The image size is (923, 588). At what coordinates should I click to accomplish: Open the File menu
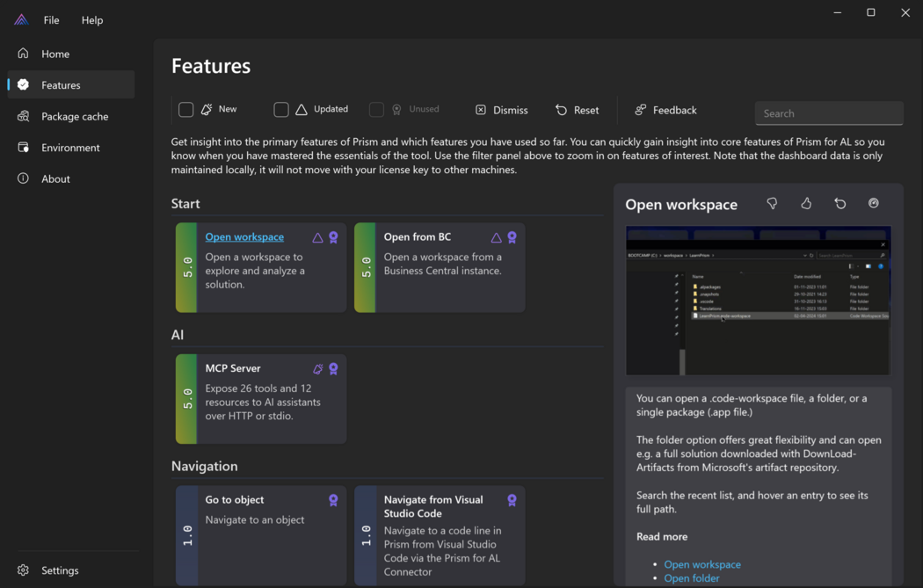[x=51, y=20]
